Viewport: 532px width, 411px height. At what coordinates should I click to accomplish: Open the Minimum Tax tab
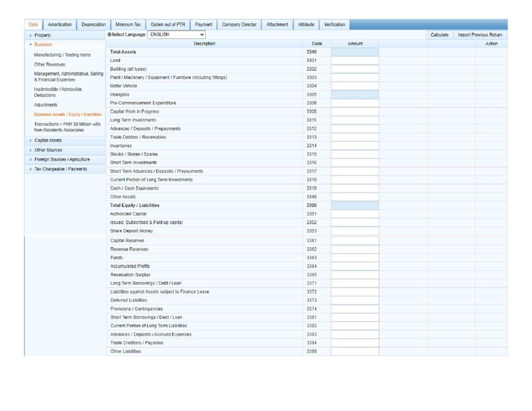(128, 24)
